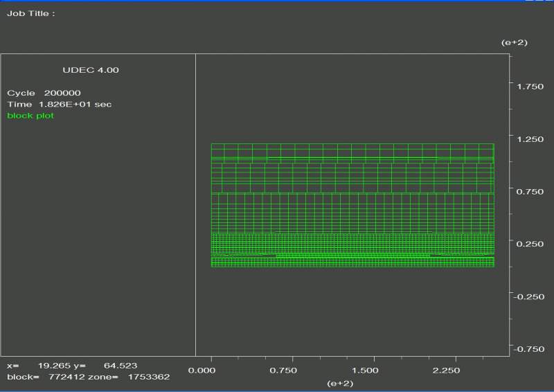Click the x-axis value 0.000
The width and height of the screenshot is (554, 392).
click(202, 371)
